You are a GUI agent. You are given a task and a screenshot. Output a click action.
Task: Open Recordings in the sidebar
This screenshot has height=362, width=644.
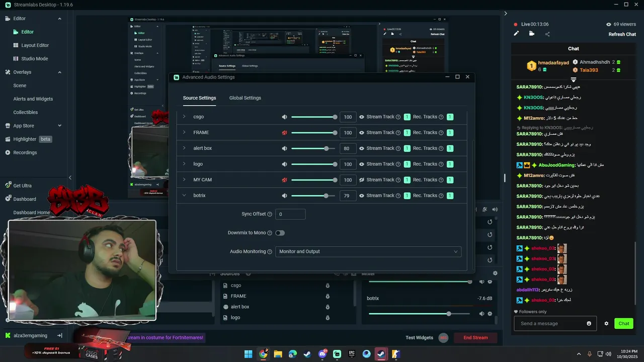tap(25, 152)
